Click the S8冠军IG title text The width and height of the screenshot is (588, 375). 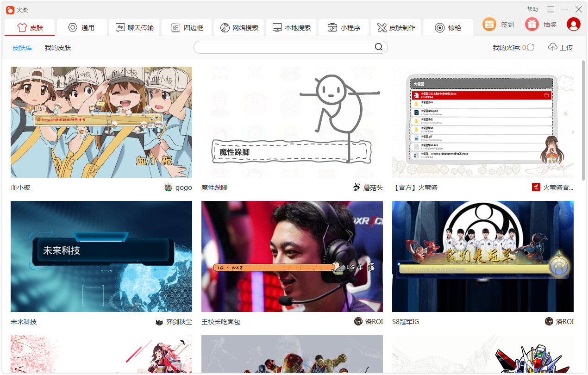coord(406,322)
